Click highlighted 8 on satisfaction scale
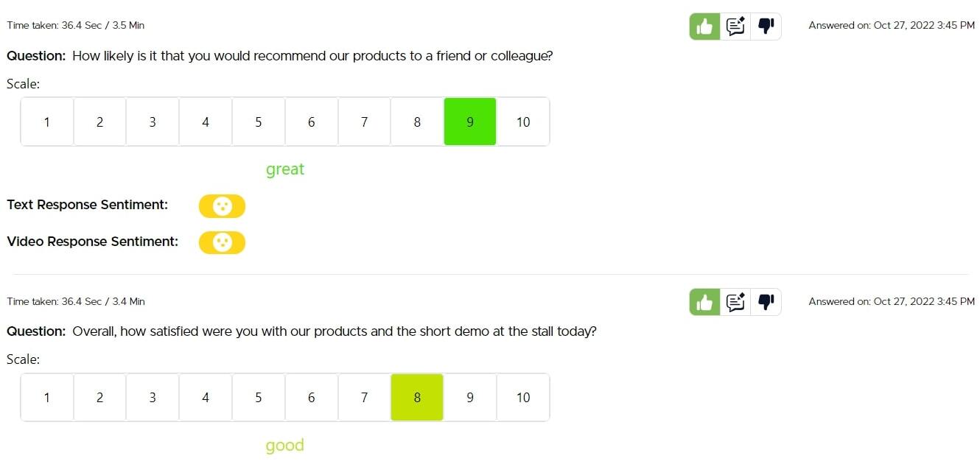Image resolution: width=980 pixels, height=464 pixels. (417, 398)
